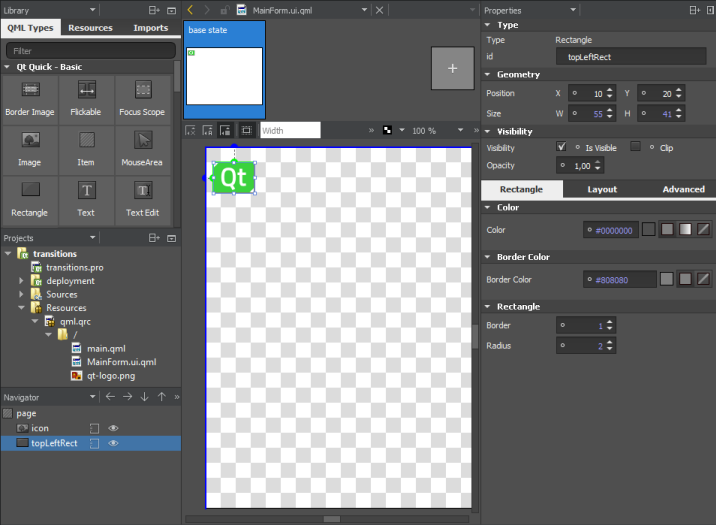716x525 pixels.
Task: Collapse the Geometry section
Action: pyautogui.click(x=488, y=74)
